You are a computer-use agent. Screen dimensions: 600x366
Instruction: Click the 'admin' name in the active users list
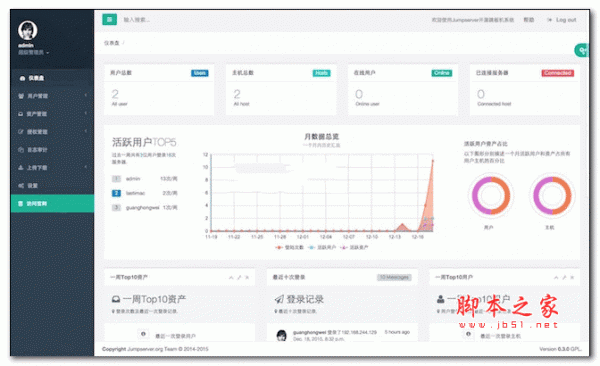133,179
